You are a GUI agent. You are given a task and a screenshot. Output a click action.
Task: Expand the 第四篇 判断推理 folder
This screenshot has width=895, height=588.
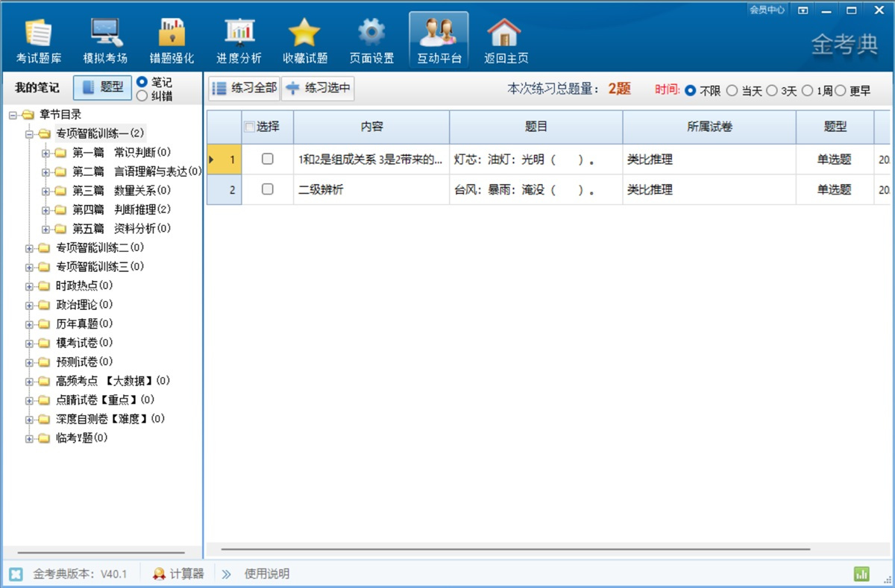coord(46,209)
